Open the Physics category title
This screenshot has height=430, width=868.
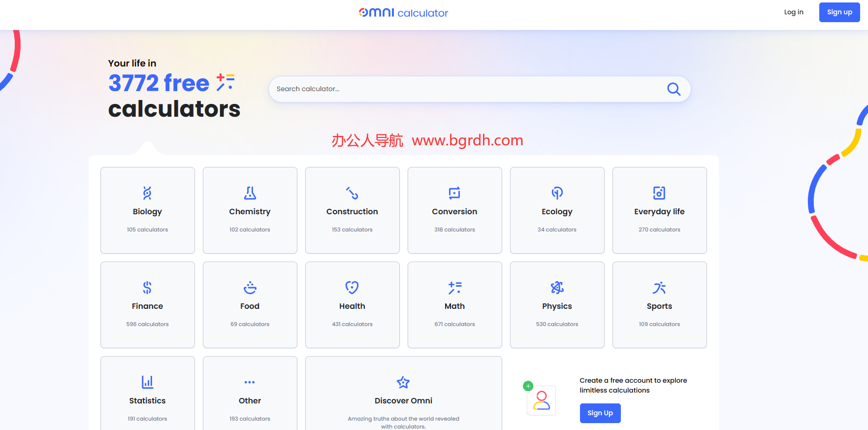[x=557, y=306]
